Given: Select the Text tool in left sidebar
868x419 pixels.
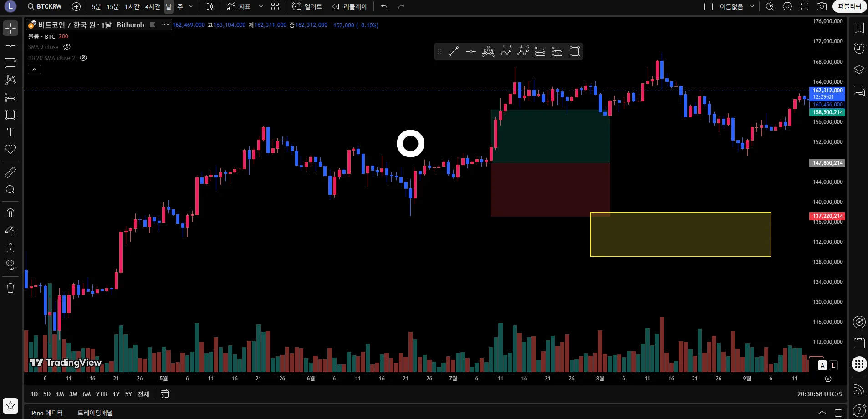Looking at the screenshot, I should point(10,132).
